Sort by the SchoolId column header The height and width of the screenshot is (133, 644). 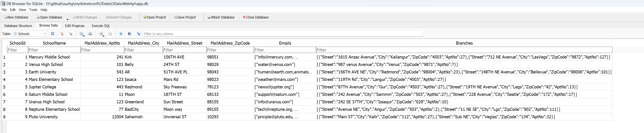(17, 43)
